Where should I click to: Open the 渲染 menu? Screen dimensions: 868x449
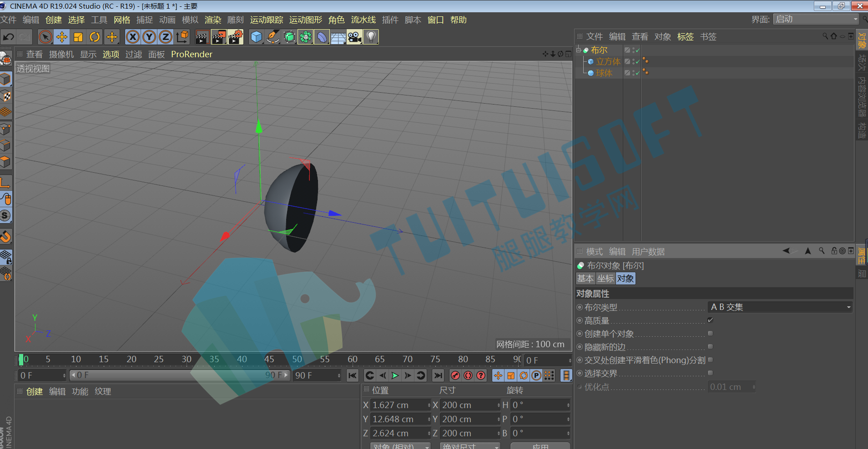point(213,20)
